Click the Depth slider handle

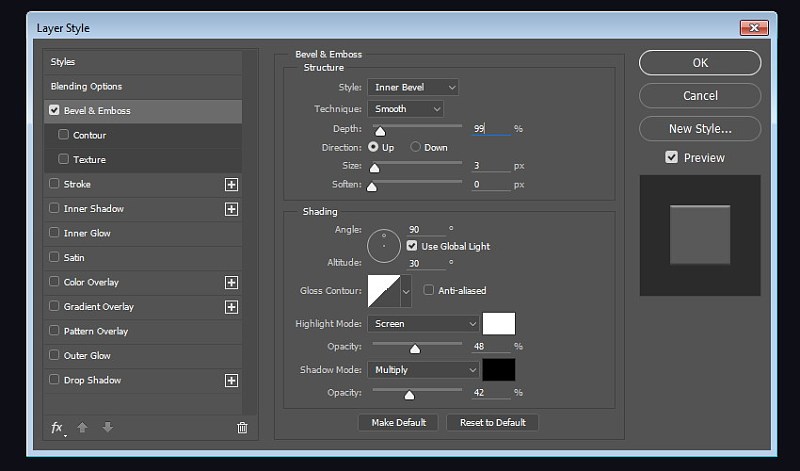[x=380, y=132]
